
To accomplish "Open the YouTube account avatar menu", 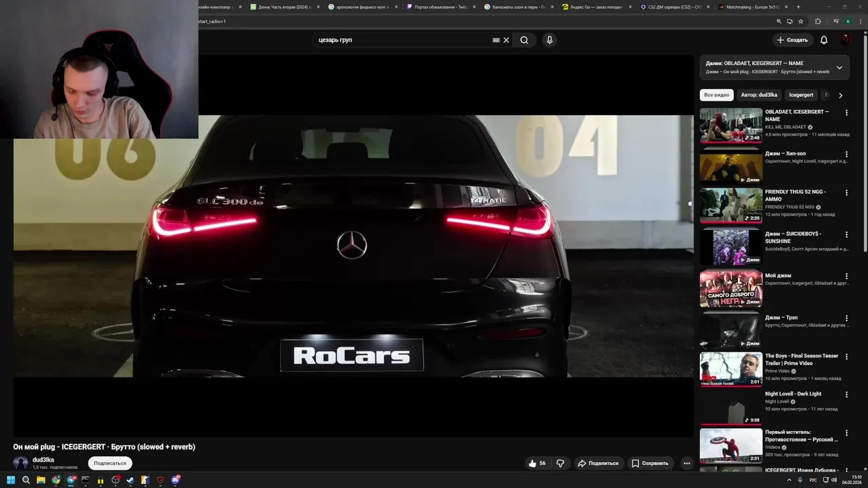I will click(846, 40).
